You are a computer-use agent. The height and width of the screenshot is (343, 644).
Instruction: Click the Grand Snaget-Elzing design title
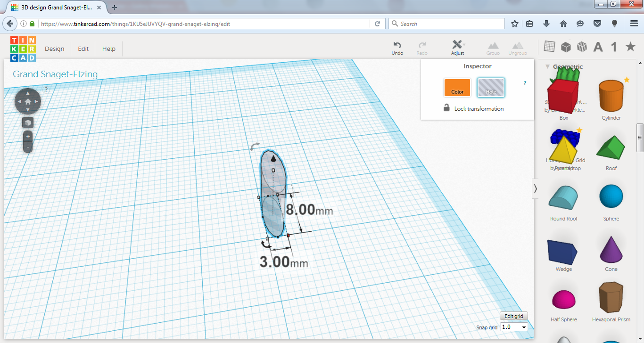[x=55, y=74]
